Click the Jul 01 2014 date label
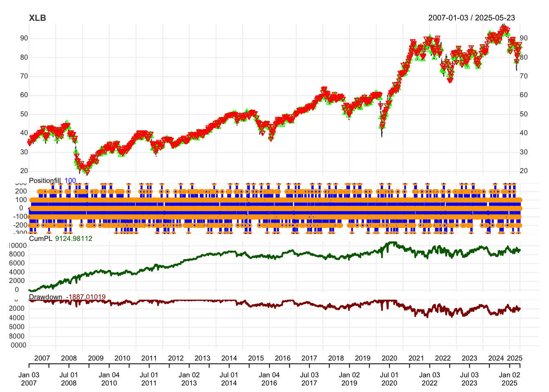 click(229, 379)
